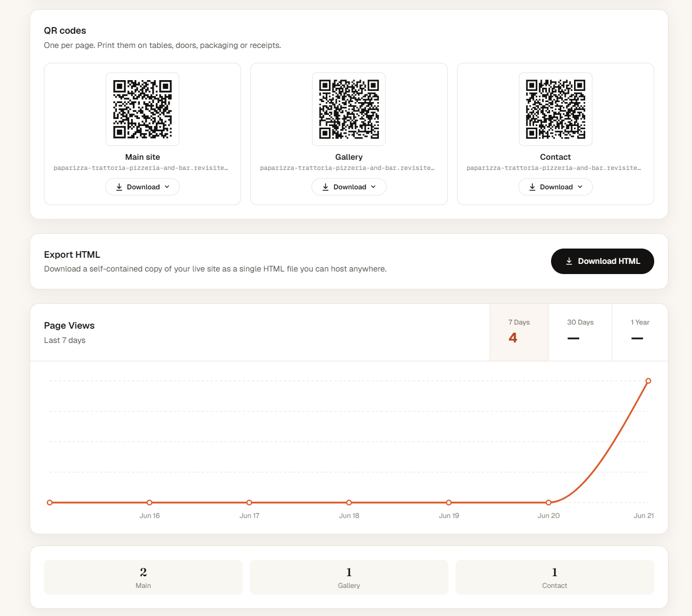Click the Jun 19 data point on chart

[x=449, y=503]
